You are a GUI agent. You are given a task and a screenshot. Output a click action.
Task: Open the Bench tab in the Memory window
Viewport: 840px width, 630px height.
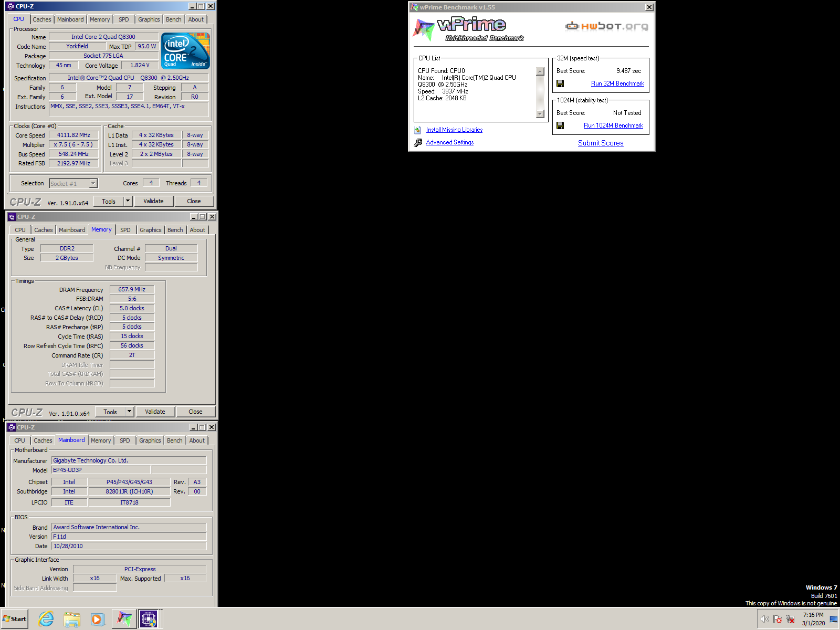[175, 230]
